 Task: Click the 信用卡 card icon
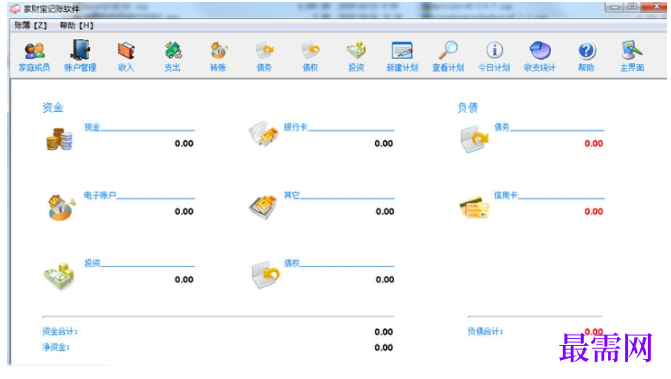[474, 207]
